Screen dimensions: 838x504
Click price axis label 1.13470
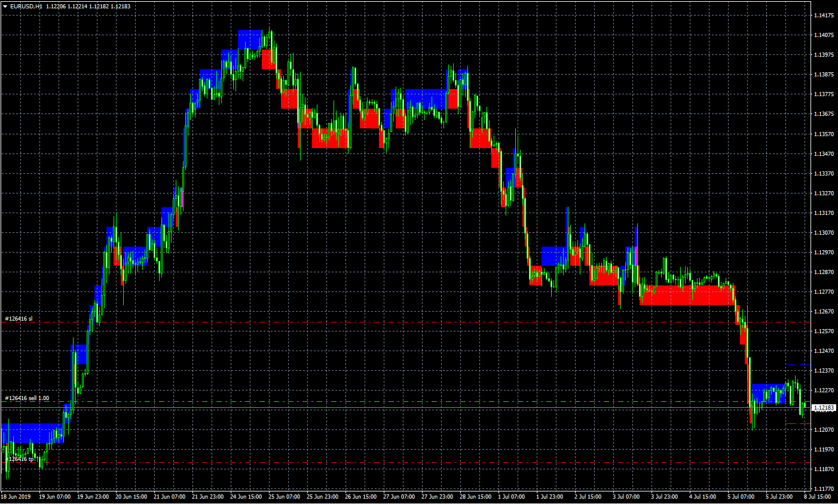tap(824, 154)
